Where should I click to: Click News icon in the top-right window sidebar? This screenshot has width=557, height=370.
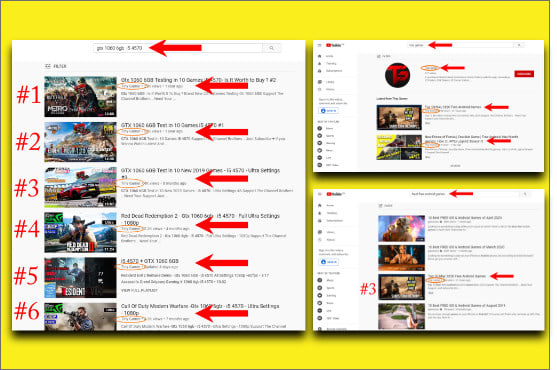pyautogui.click(x=319, y=151)
